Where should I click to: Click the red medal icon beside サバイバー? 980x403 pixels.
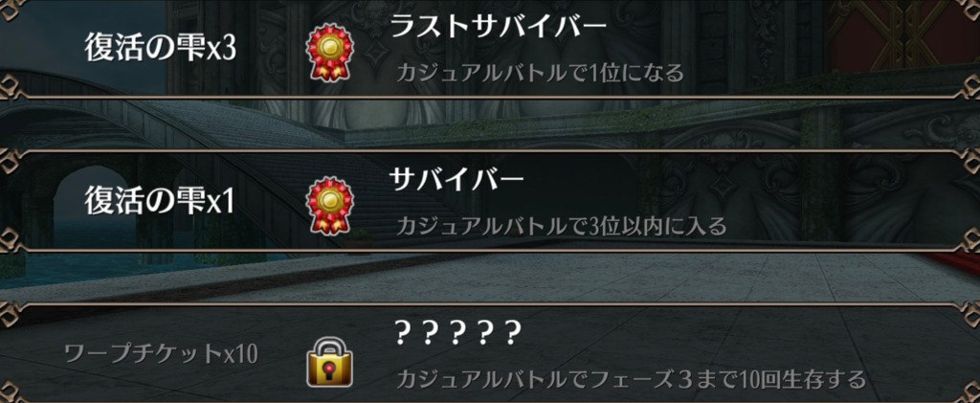[329, 206]
